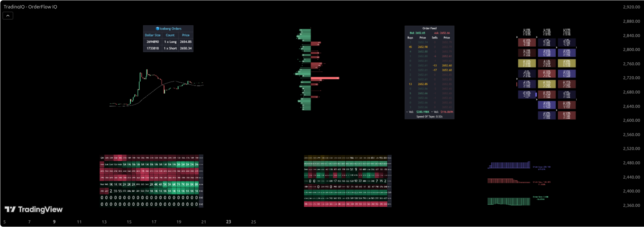Click the TradingView logo
This screenshot has height=227, width=644.
[34, 209]
